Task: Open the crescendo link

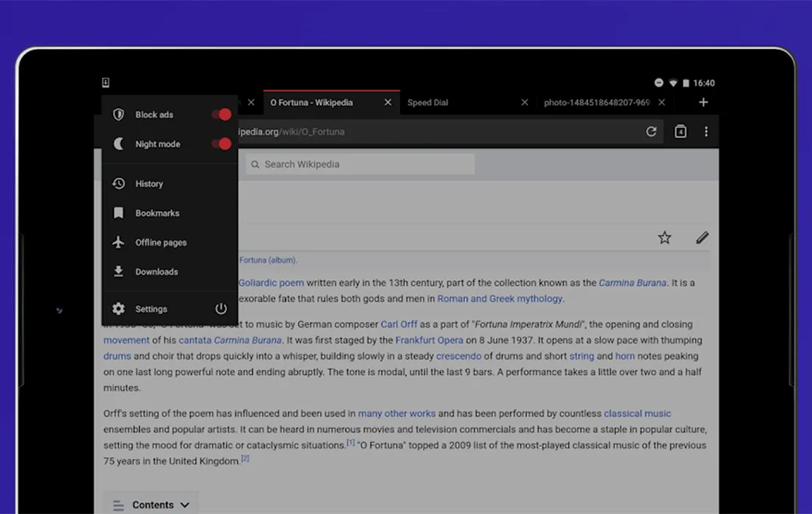Action: click(x=459, y=356)
